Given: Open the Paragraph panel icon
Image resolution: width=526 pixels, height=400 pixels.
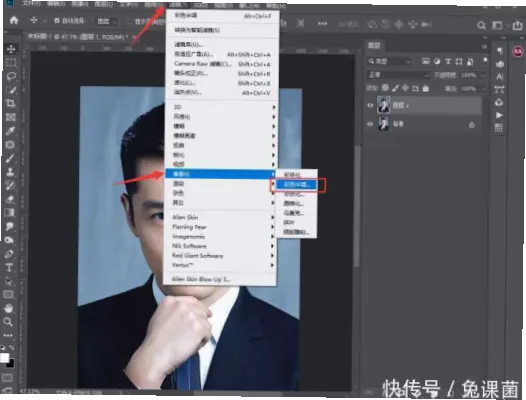Looking at the screenshot, I should [x=500, y=51].
